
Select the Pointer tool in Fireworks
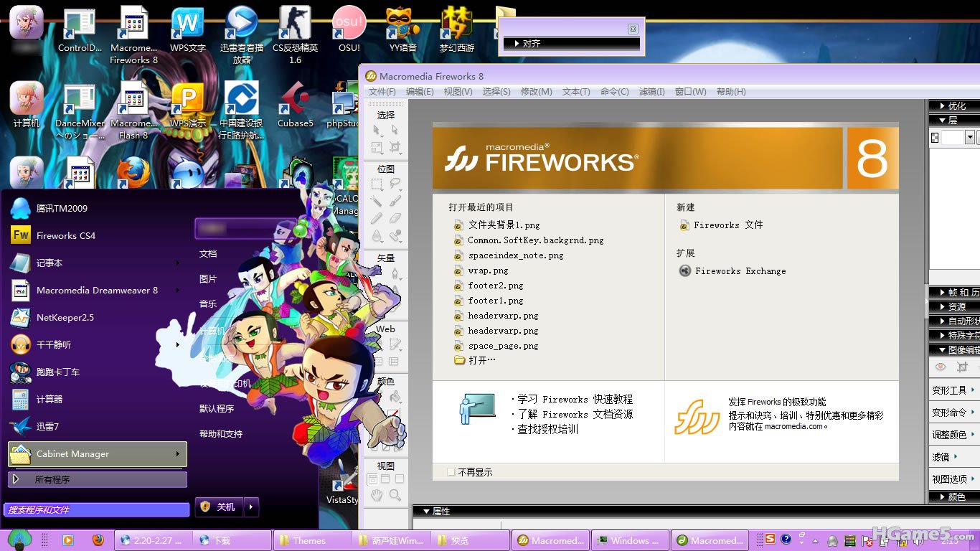(377, 130)
